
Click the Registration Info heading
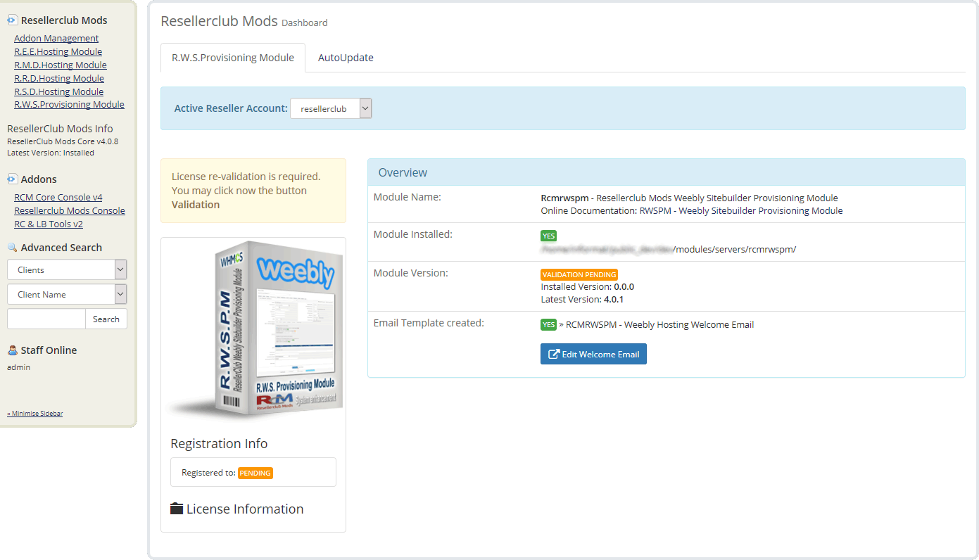219,443
